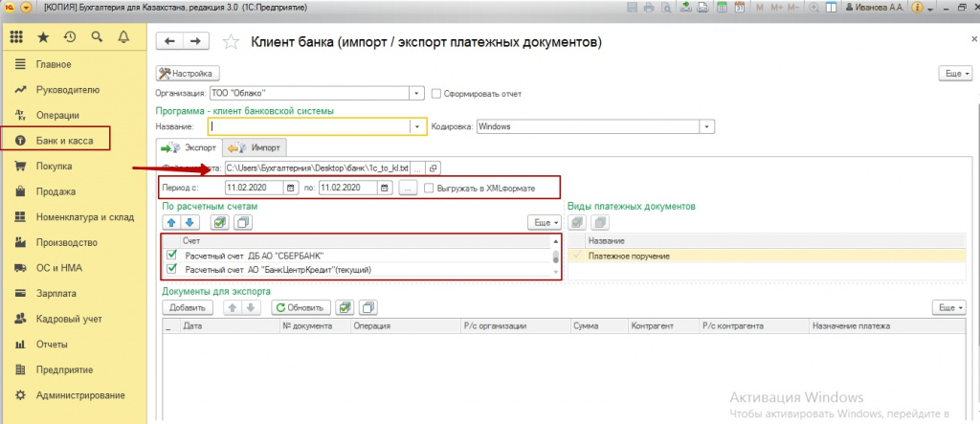Viewport: 980px width, 424px height.
Task: Add form to favorites via title star
Action: point(231,42)
